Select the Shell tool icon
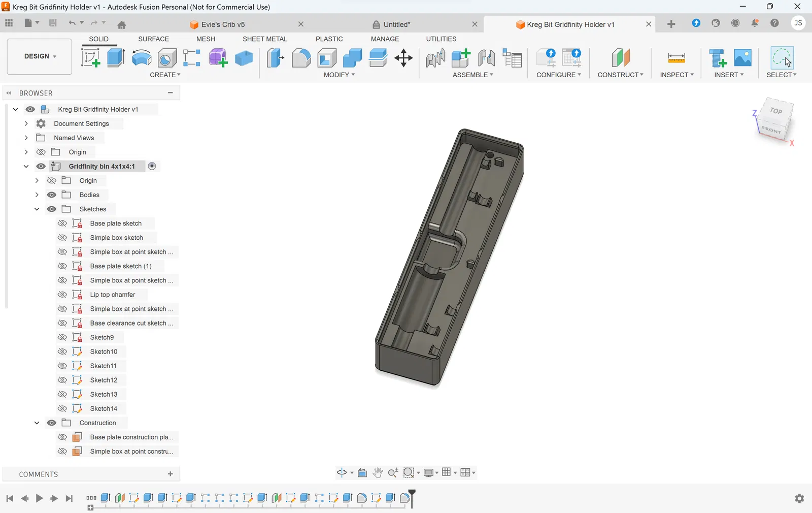This screenshot has width=812, height=513. (x=327, y=58)
